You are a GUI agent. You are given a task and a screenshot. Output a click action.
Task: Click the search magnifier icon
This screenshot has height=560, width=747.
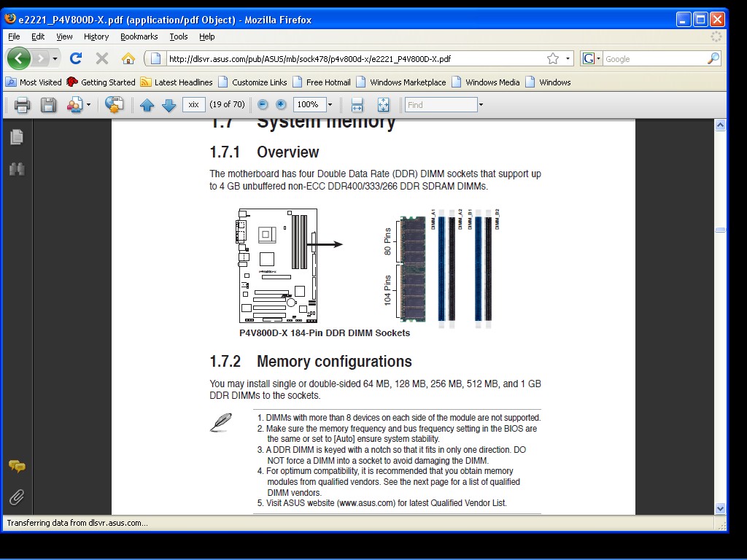713,58
